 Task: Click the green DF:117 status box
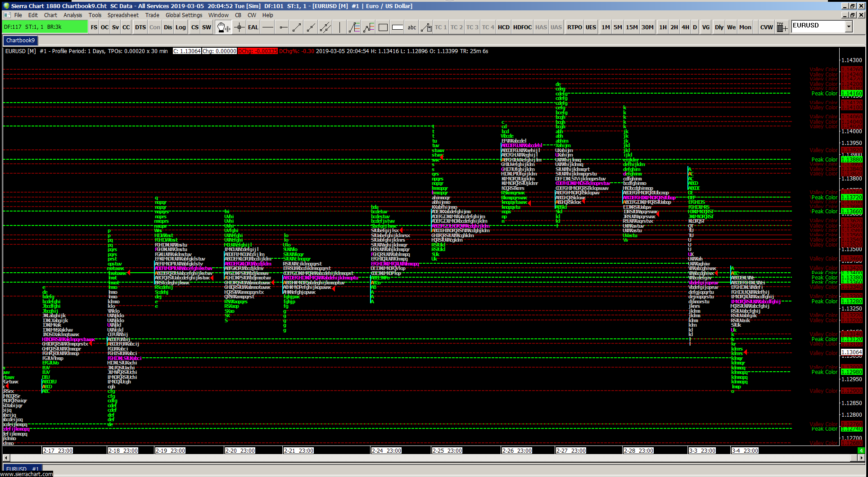[45, 27]
